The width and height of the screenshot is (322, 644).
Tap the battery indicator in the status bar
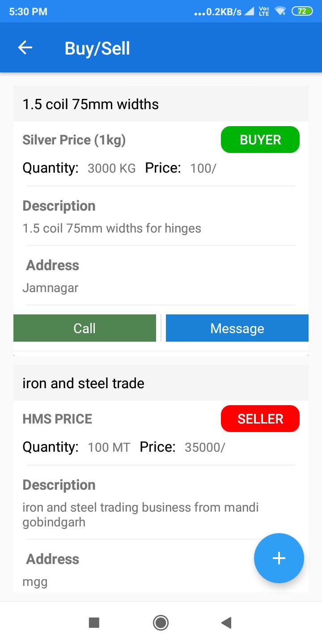click(x=302, y=12)
